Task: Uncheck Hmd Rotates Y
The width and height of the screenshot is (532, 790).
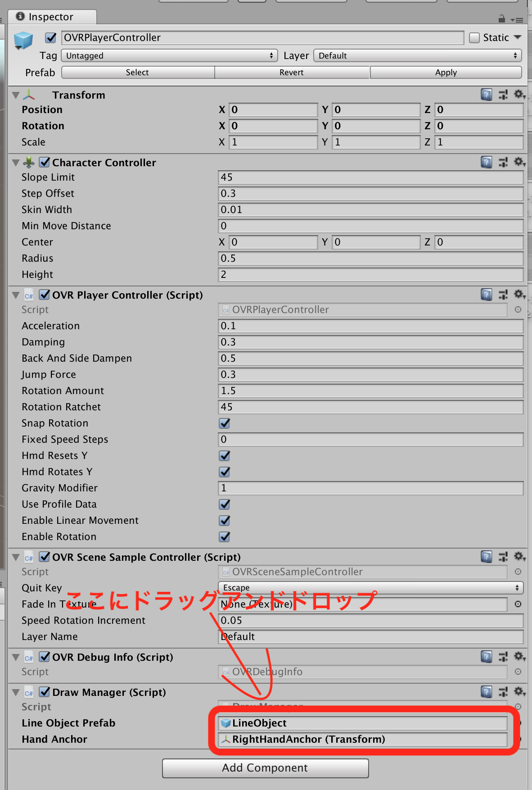Action: pos(225,472)
